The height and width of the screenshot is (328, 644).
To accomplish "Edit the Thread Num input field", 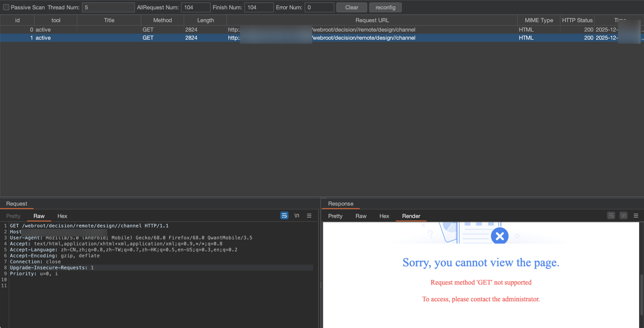I will (x=108, y=7).
